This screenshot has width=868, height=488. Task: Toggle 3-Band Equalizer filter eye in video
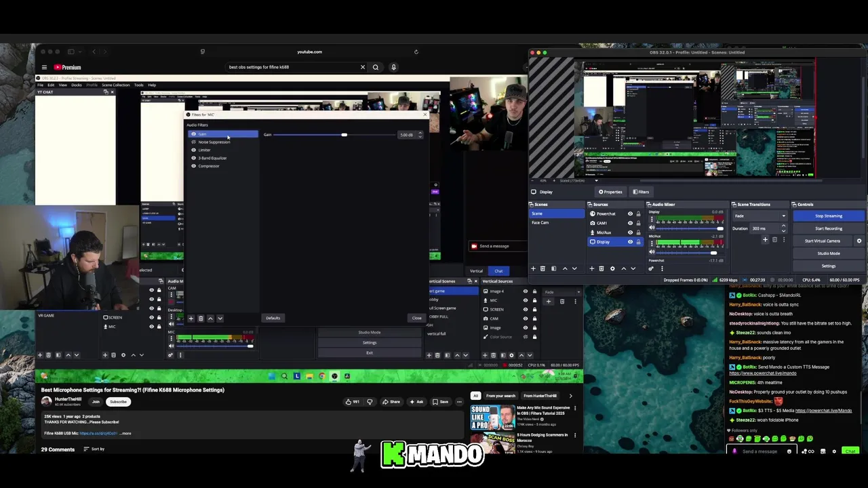[x=193, y=158]
